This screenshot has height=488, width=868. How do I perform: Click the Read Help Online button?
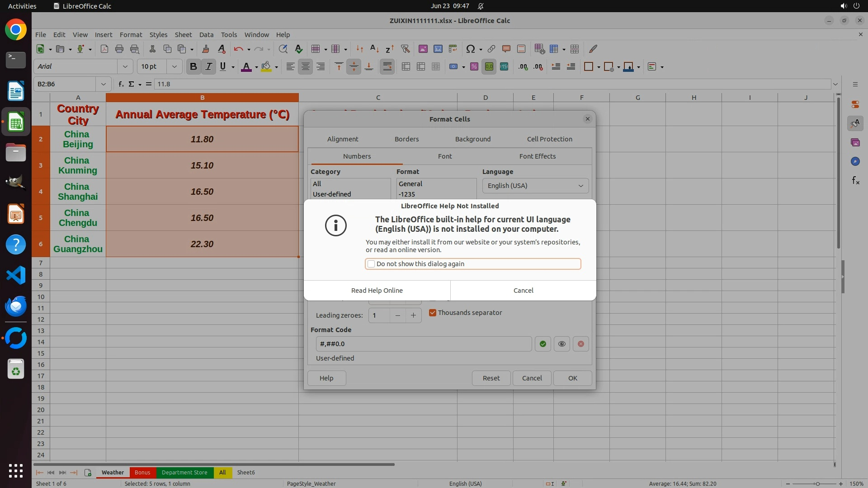pyautogui.click(x=377, y=291)
